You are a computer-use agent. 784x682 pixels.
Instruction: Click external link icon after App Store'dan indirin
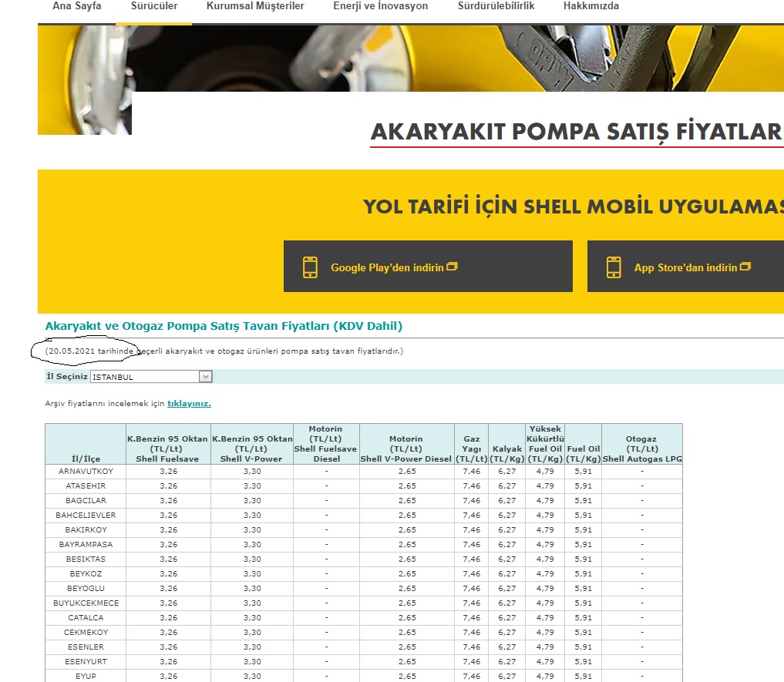point(745,267)
